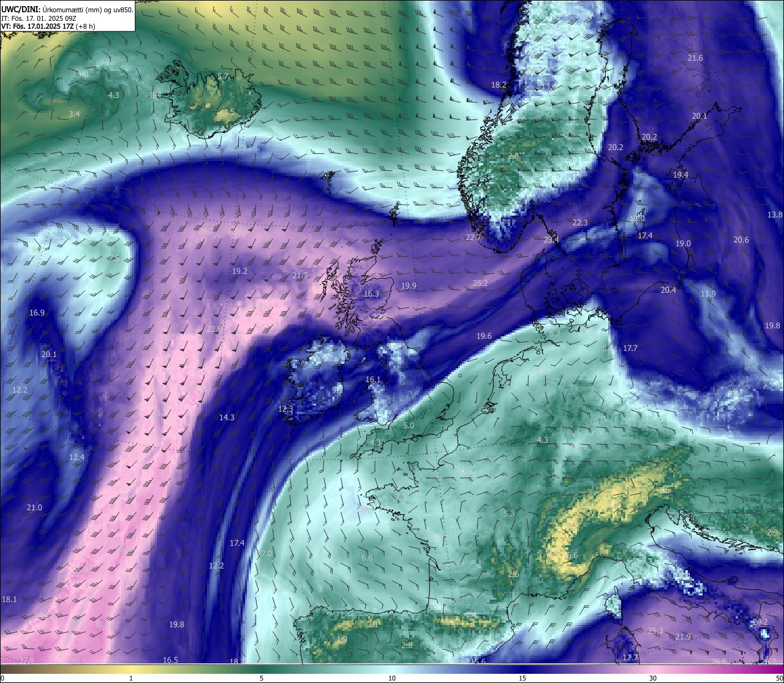Click the value 16.3 over Scotland
Screen dimensions: 784x683
click(371, 294)
